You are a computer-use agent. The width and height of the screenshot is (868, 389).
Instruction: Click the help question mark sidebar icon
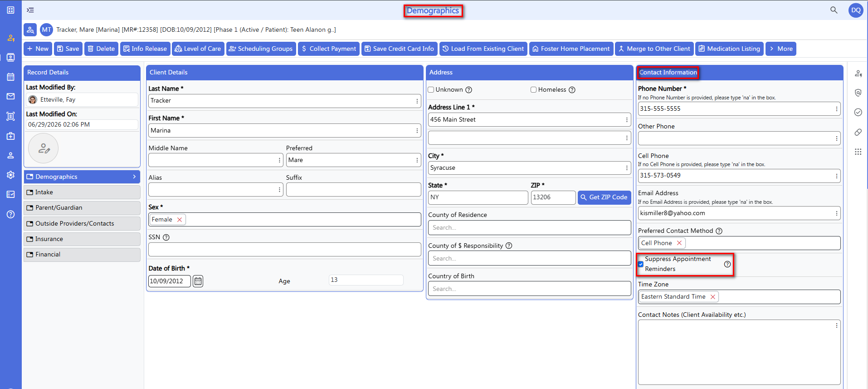[11, 214]
